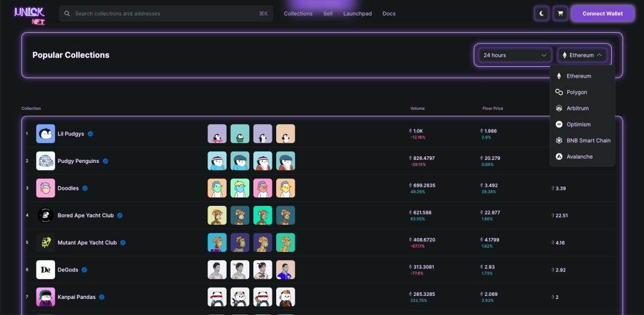Screen dimensions: 644x315
Task: Open the Doodles collection link
Action: (68, 188)
